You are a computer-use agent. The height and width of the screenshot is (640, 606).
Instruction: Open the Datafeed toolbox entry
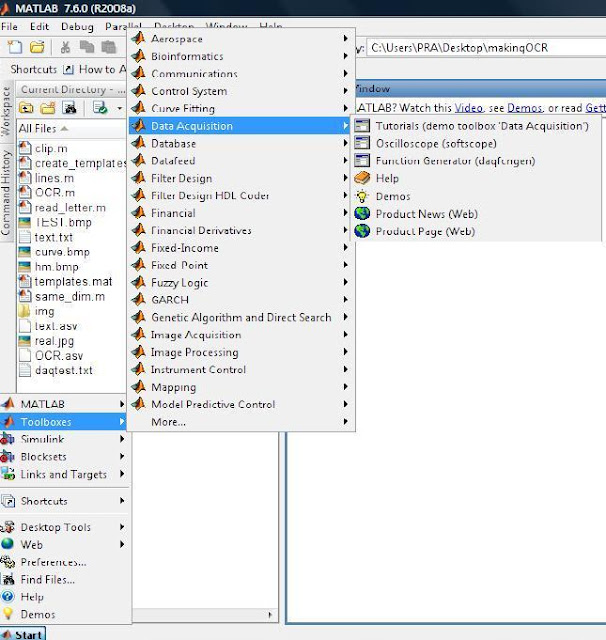(240, 161)
